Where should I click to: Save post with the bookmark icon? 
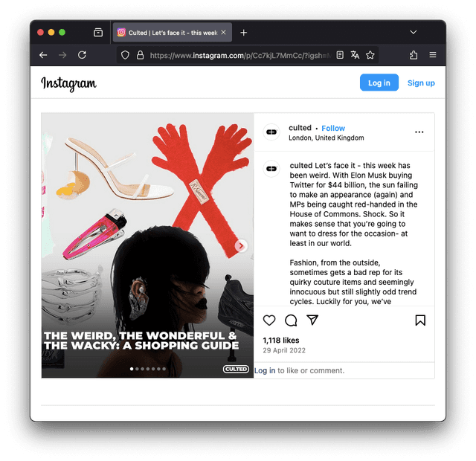click(x=420, y=320)
